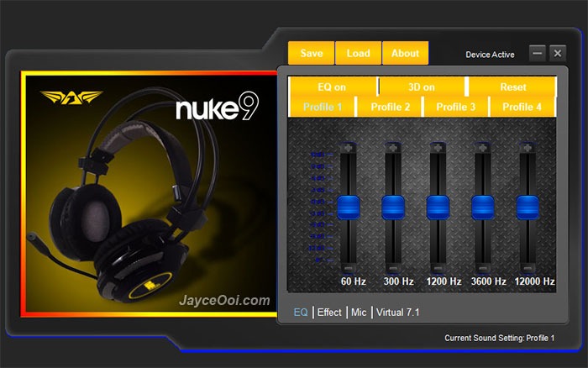Reset the equalizer settings
The width and height of the screenshot is (588, 368).
[x=512, y=87]
